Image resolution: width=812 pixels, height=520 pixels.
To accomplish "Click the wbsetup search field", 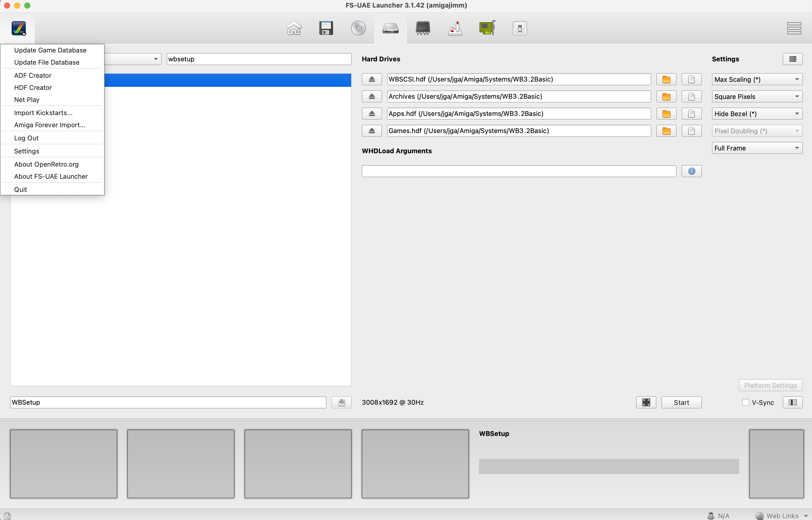I will [x=258, y=59].
